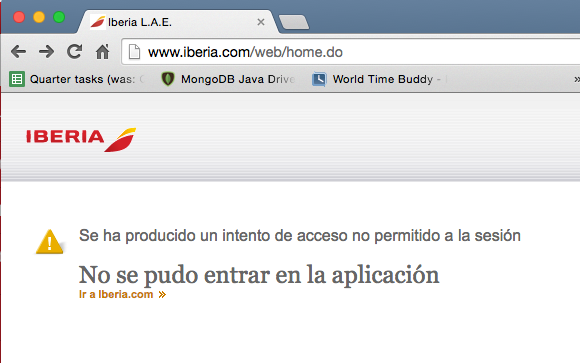Image resolution: width=580 pixels, height=363 pixels.
Task: Maximize window with green button
Action: (x=59, y=17)
